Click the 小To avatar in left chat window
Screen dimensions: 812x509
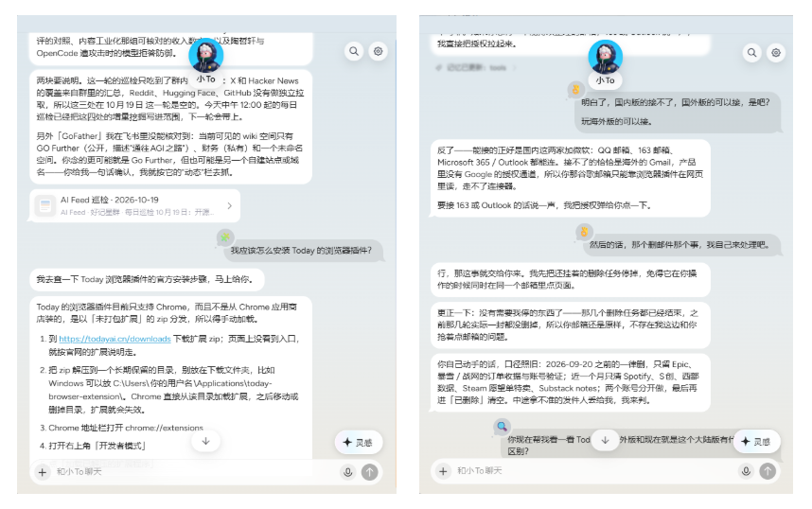coord(206,56)
